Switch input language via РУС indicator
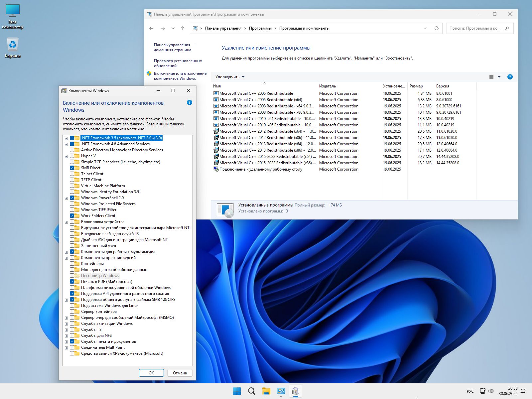The width and height of the screenshot is (532, 399). tap(470, 391)
